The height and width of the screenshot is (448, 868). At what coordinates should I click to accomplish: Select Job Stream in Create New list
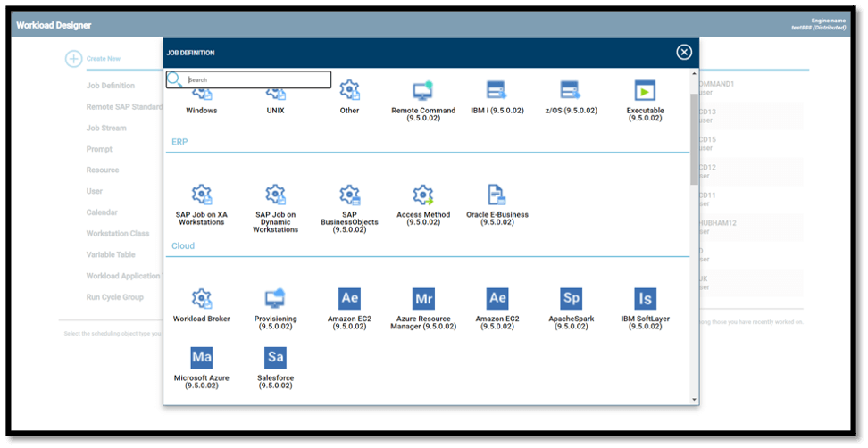(106, 128)
